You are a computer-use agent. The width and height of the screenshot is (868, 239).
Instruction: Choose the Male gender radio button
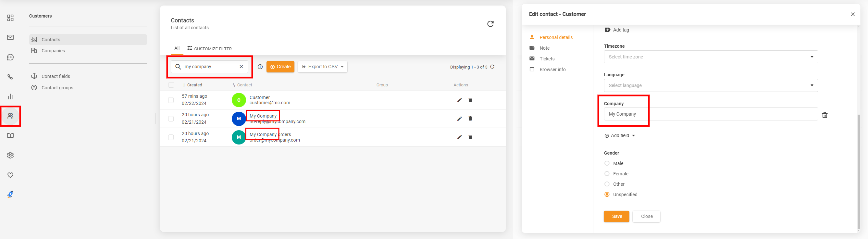(x=607, y=163)
